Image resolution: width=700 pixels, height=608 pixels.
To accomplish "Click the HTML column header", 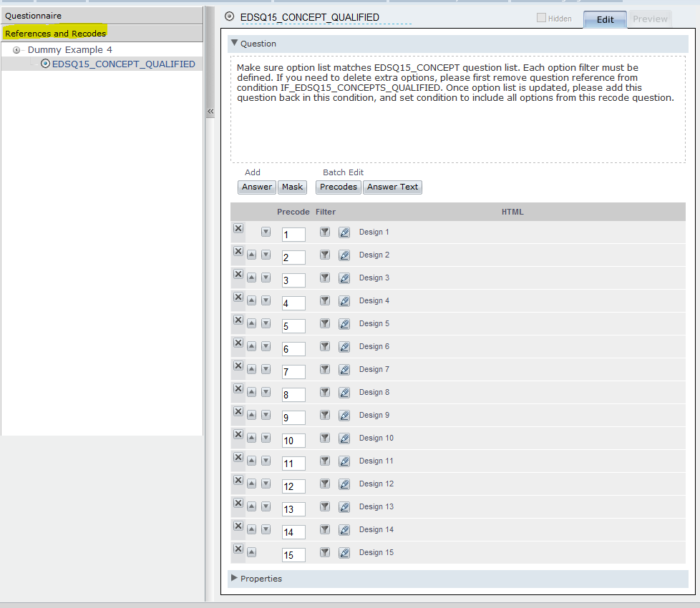I will pos(512,212).
